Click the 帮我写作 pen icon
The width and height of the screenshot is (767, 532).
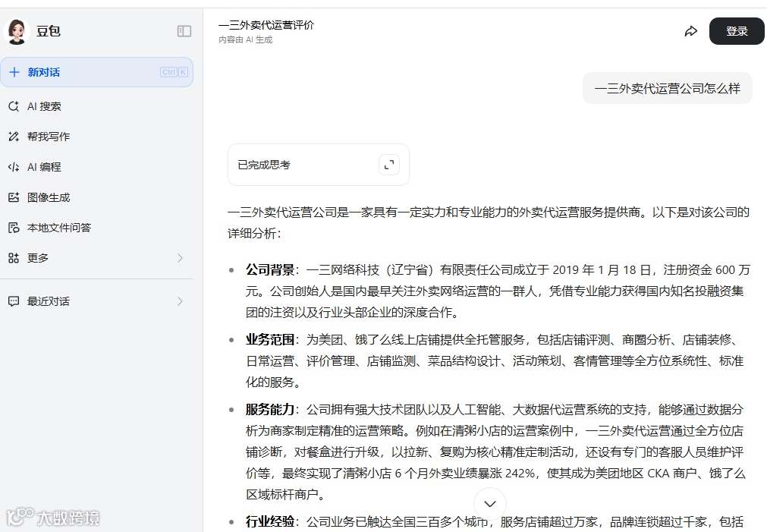point(14,137)
